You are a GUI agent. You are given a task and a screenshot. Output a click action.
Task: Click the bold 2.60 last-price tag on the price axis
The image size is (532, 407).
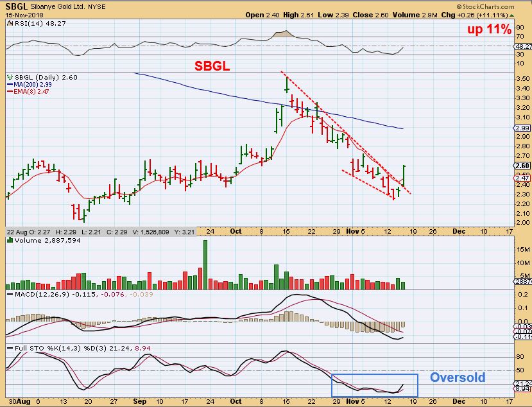522,166
